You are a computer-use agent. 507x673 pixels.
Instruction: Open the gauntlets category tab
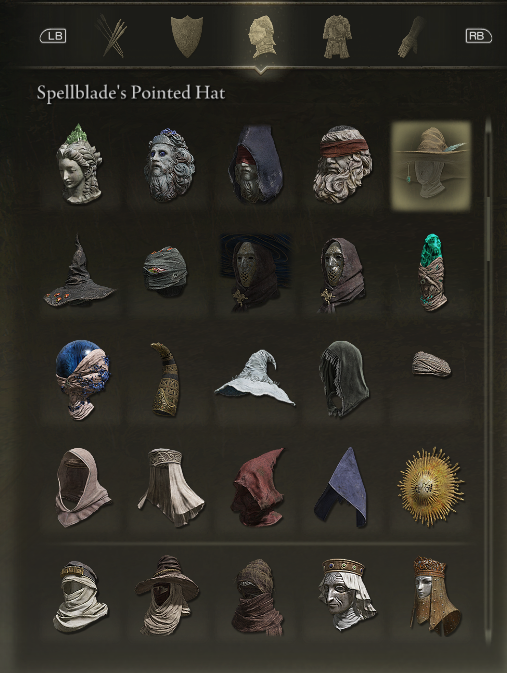tap(411, 37)
